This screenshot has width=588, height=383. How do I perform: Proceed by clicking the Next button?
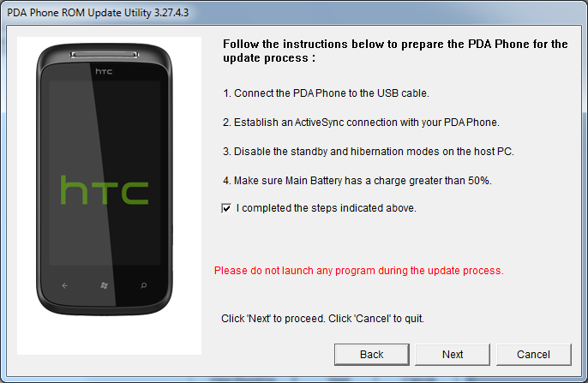pyautogui.click(x=453, y=355)
